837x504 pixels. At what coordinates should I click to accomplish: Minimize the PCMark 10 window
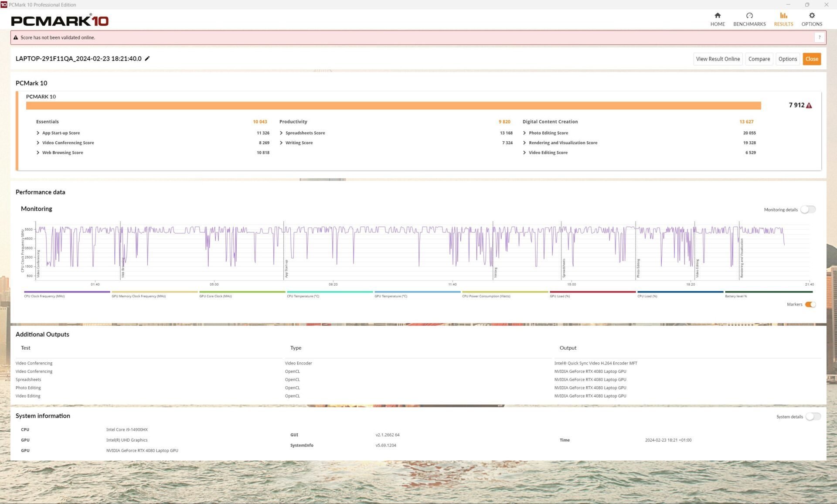click(x=788, y=5)
